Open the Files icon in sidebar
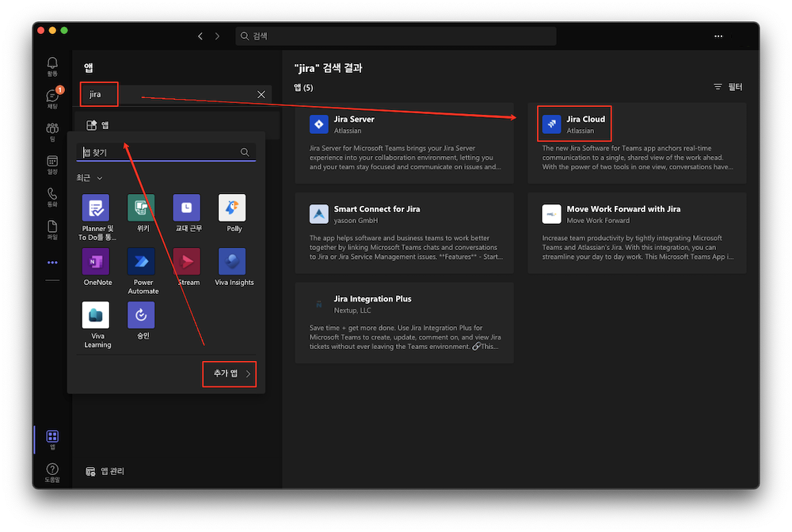 pos(52,229)
